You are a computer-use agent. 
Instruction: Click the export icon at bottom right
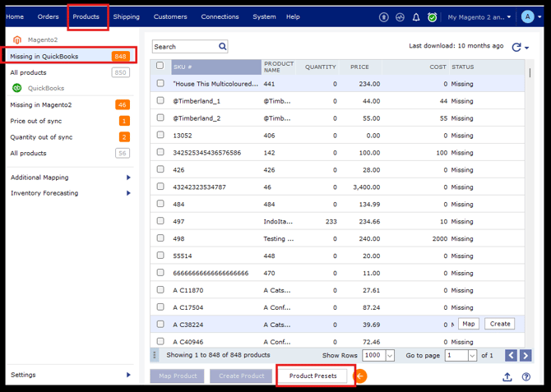[x=507, y=376]
